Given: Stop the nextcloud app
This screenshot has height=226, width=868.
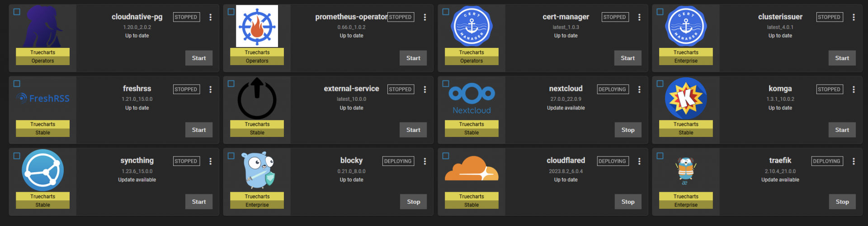Looking at the screenshot, I should pos(627,130).
